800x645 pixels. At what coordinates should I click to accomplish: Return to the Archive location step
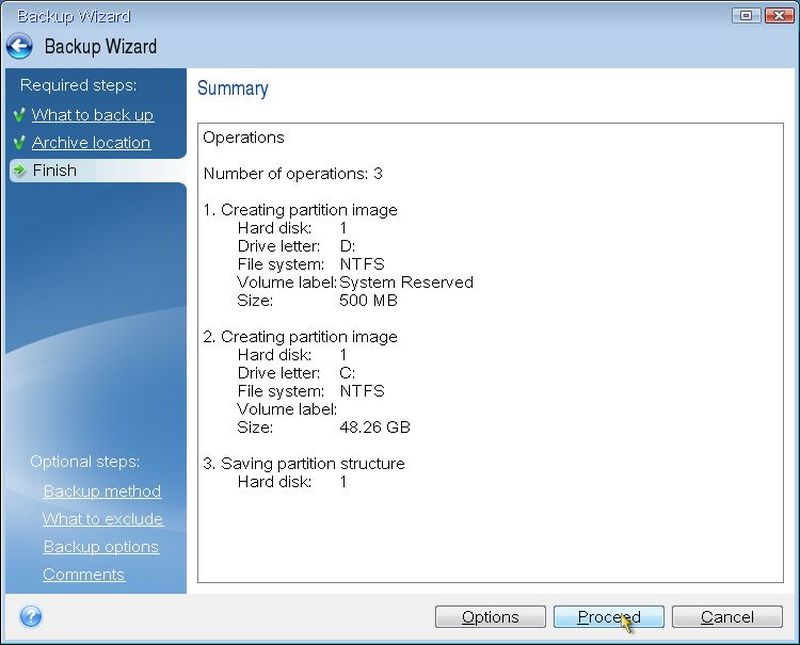pyautogui.click(x=90, y=143)
